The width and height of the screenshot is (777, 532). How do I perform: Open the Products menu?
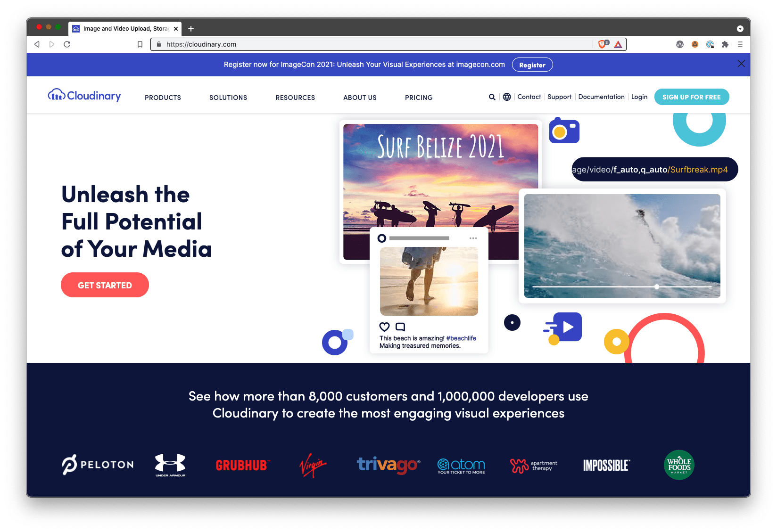point(163,98)
